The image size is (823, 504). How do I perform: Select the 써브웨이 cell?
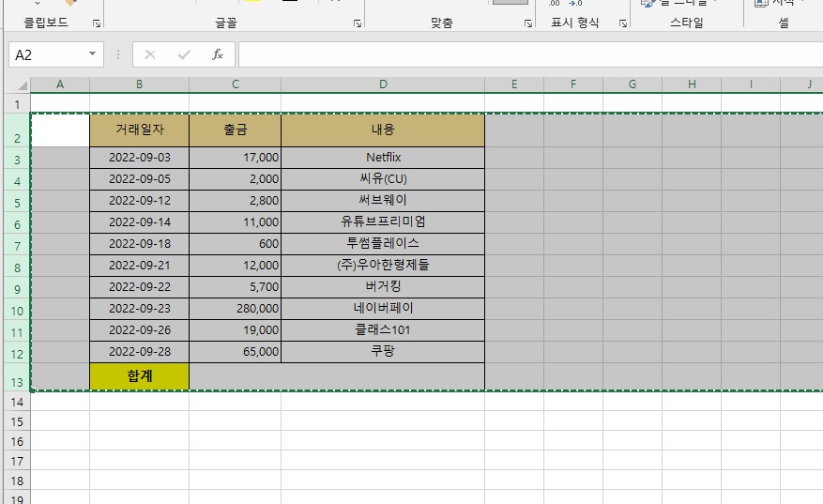point(383,201)
